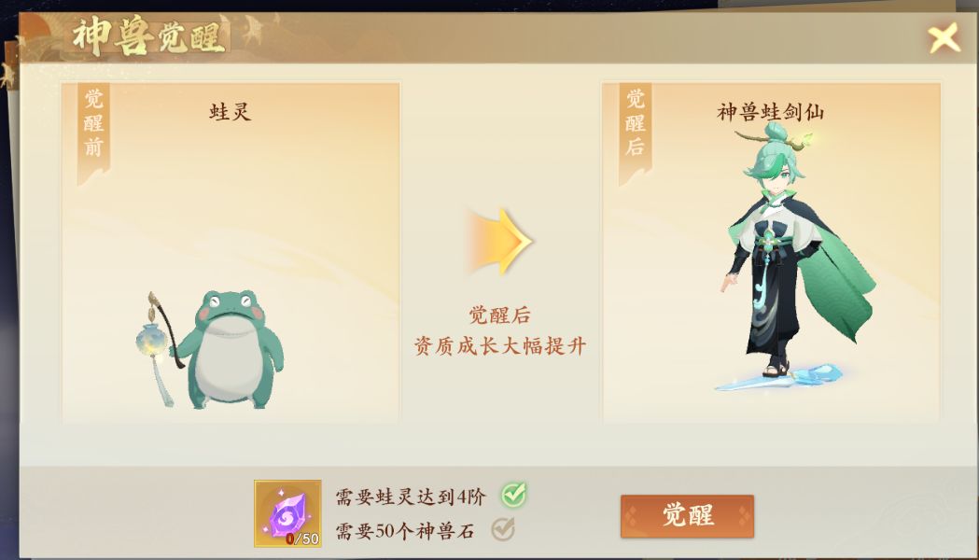
Task: Click the 觉醒前 ribbon banner
Action: point(93,133)
